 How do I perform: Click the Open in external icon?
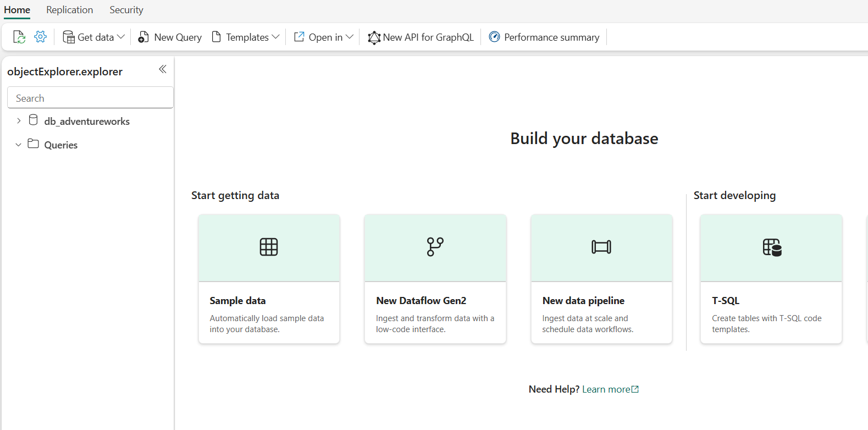point(299,37)
